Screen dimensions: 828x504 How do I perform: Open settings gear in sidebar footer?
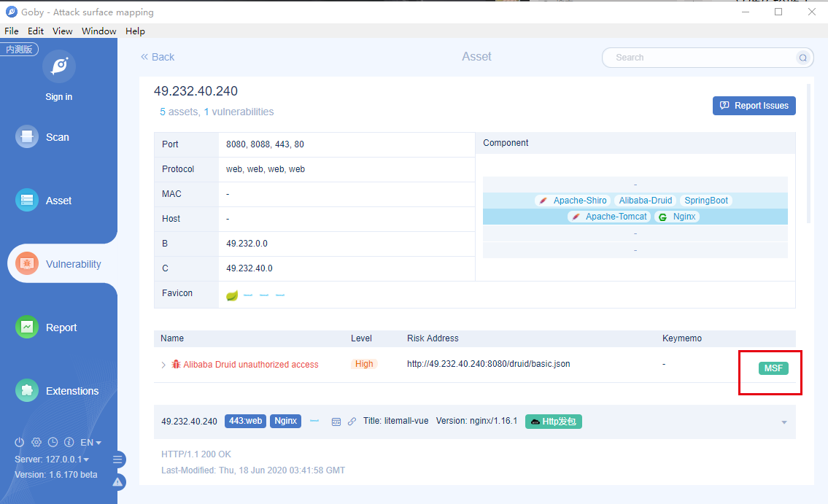point(36,442)
